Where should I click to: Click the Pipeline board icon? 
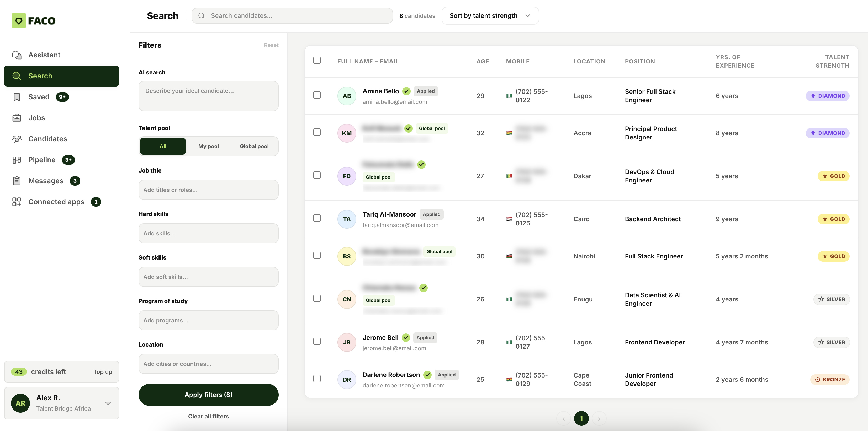17,160
